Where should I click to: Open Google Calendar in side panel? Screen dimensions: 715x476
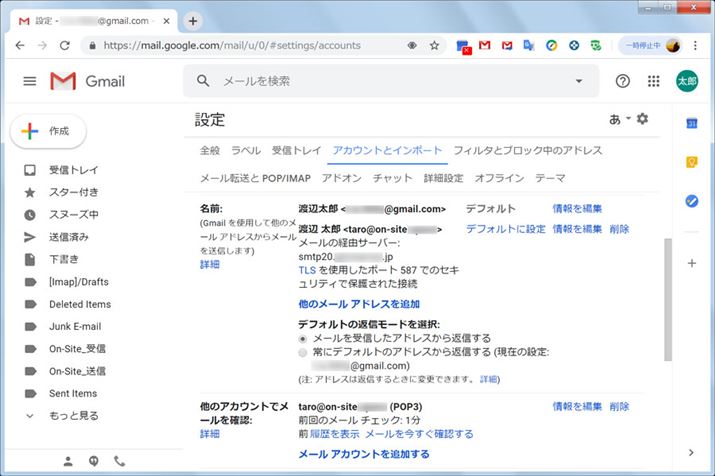pos(691,123)
